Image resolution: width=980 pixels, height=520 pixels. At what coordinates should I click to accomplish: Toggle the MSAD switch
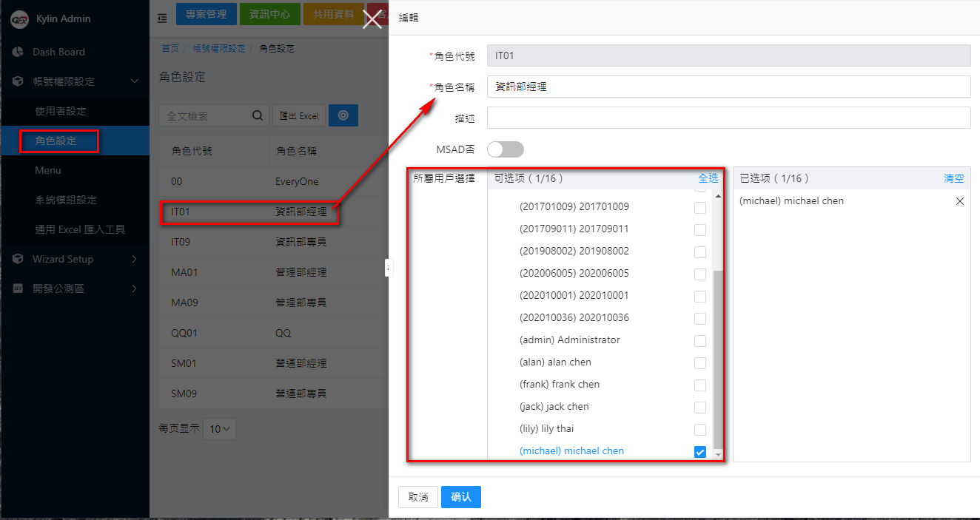(506, 149)
